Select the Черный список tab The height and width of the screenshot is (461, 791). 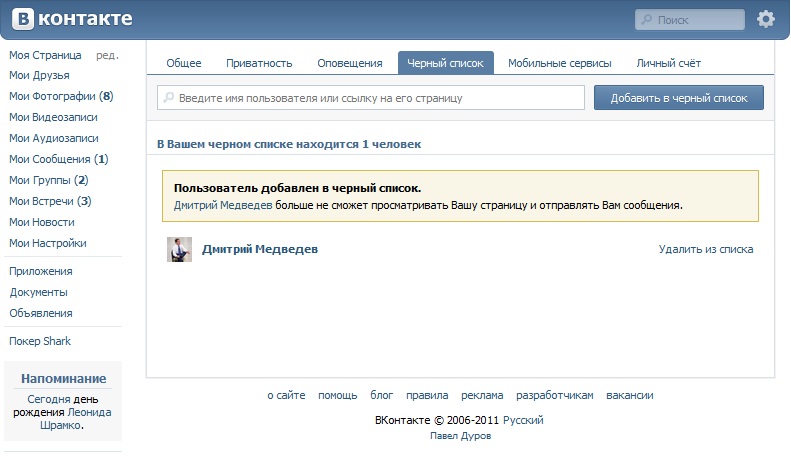(x=445, y=63)
